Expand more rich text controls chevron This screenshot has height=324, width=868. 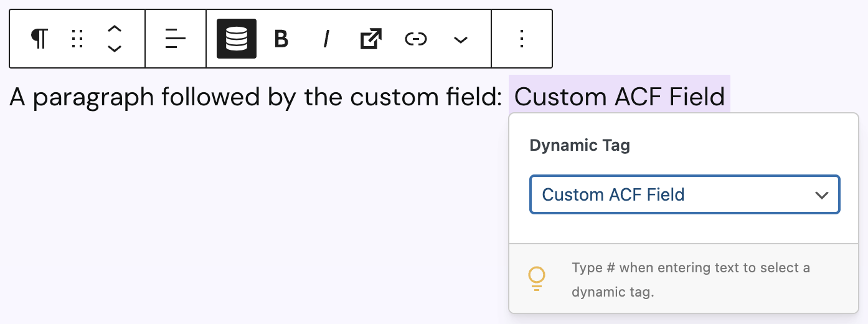click(x=461, y=40)
